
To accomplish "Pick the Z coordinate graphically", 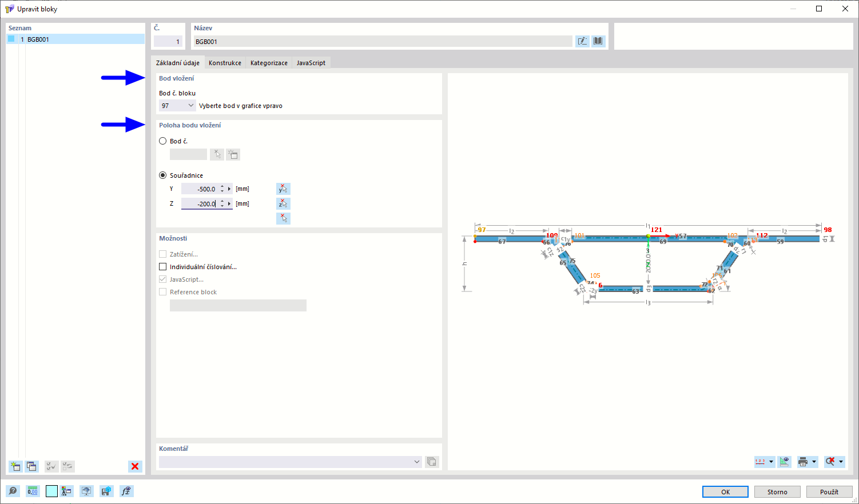I will (x=283, y=203).
